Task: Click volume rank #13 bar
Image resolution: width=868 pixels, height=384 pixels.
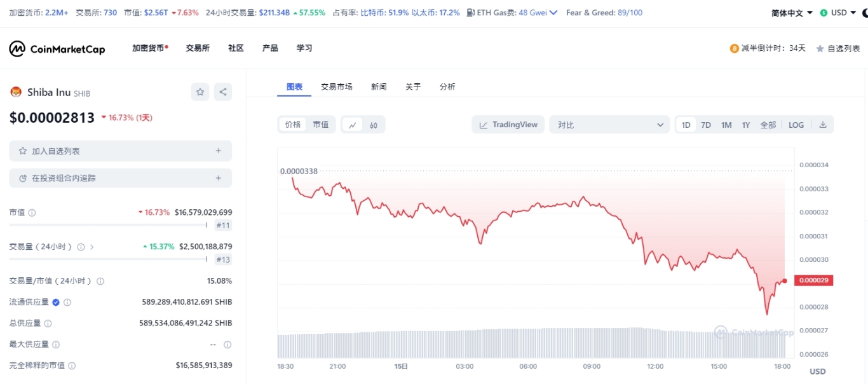Action: click(x=223, y=259)
